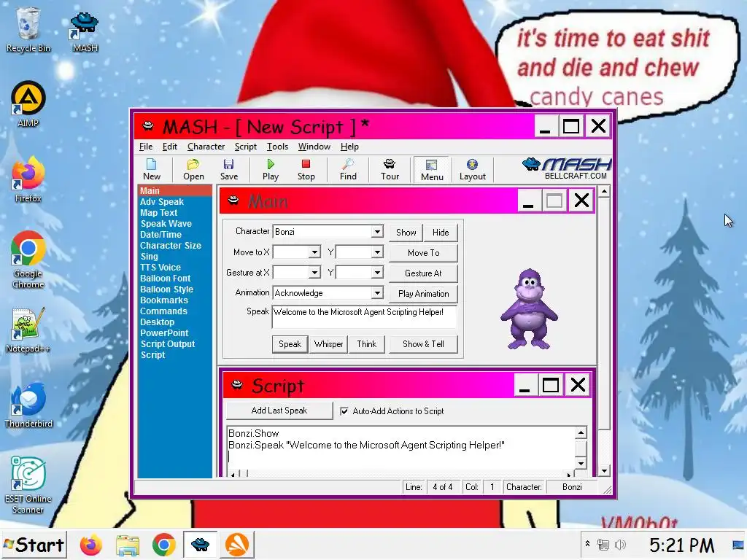This screenshot has height=560, width=747.
Task: Select the Firefox desktop shortcut
Action: click(x=28, y=179)
